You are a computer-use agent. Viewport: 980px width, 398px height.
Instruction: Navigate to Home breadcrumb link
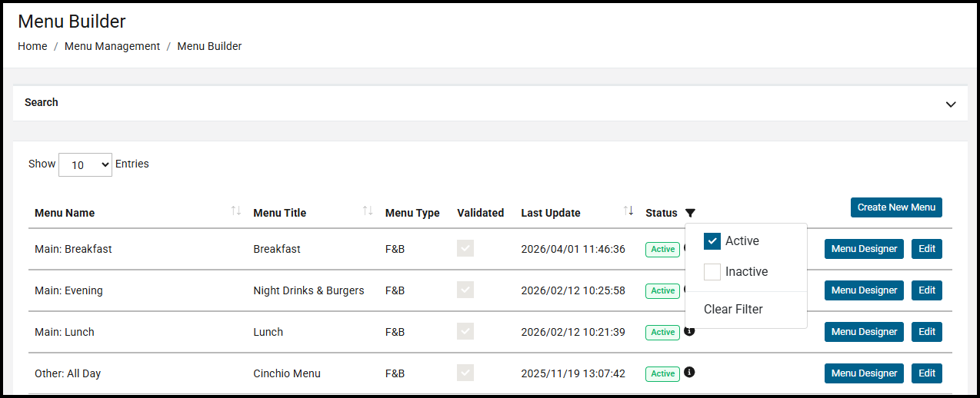(x=32, y=46)
